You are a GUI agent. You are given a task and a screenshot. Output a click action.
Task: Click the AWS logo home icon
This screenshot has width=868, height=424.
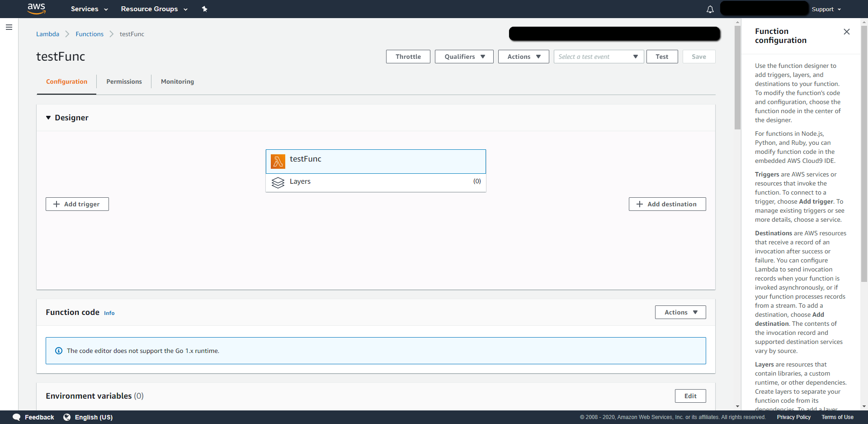pos(37,9)
